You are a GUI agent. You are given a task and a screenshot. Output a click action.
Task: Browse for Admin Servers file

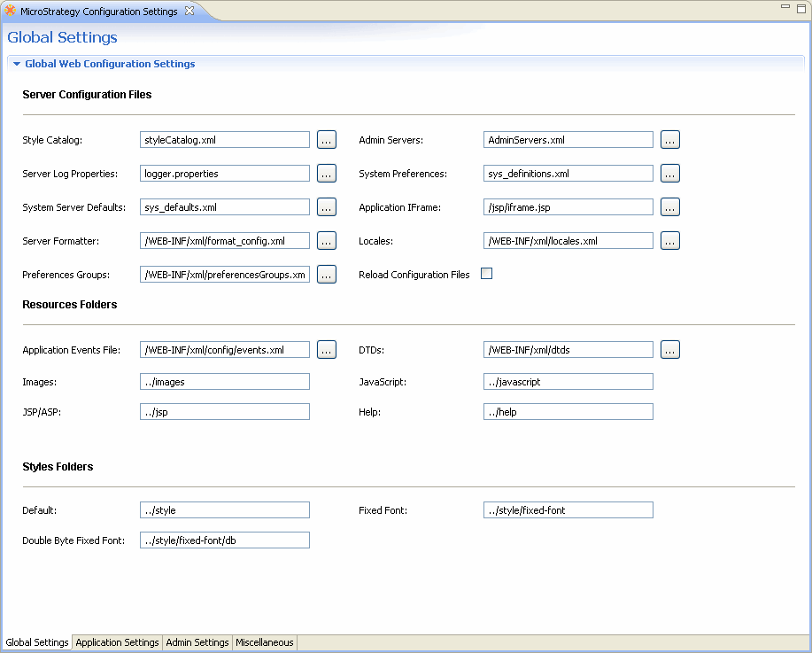[670, 139]
